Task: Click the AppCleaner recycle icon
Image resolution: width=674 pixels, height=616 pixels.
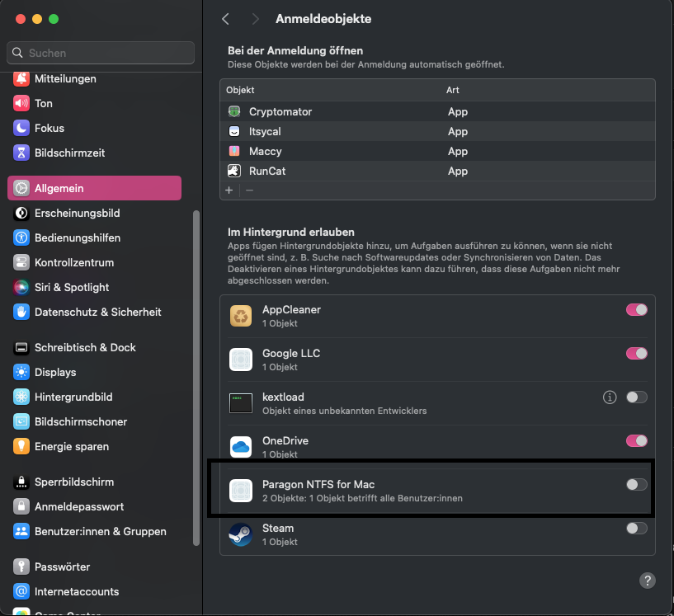Action: coord(240,315)
